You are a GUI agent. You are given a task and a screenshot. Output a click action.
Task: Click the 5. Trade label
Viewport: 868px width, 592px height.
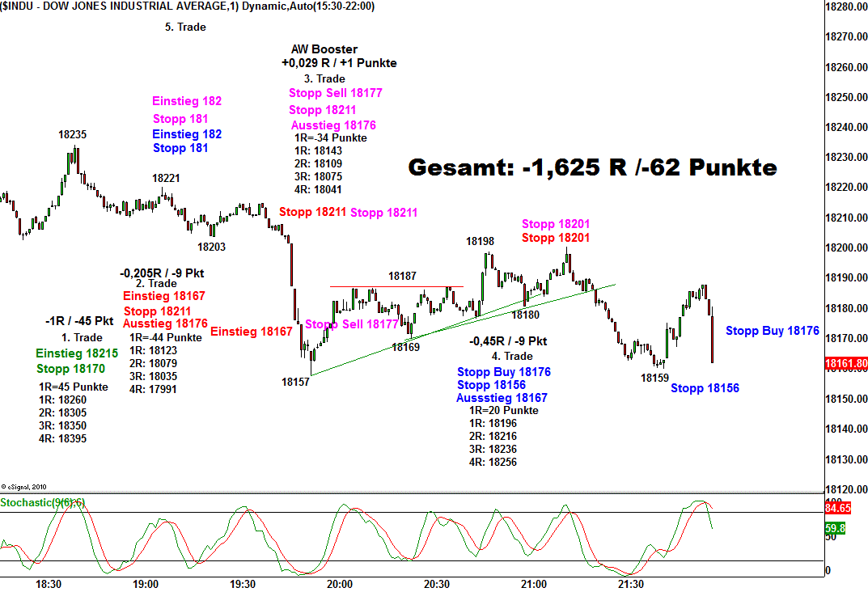(185, 27)
